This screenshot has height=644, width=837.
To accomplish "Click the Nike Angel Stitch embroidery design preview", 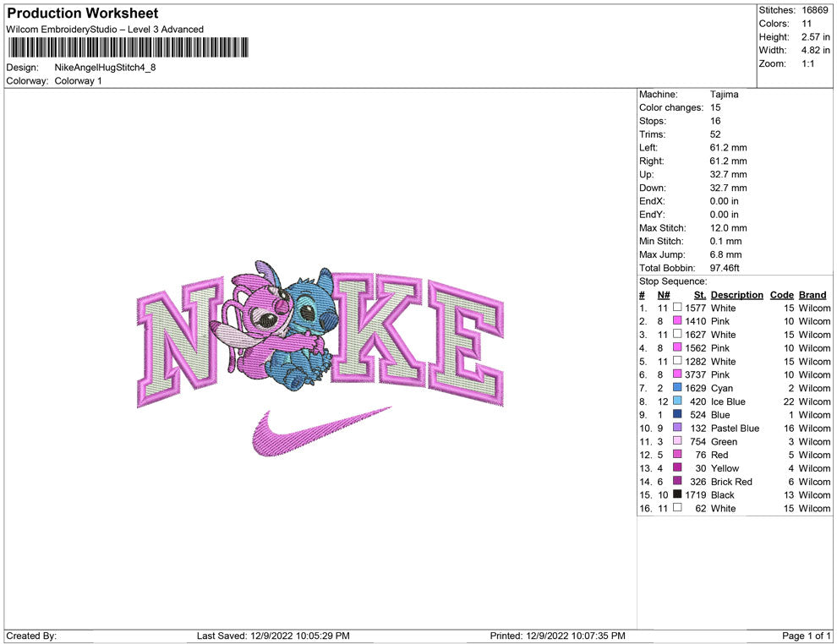I will [320, 357].
